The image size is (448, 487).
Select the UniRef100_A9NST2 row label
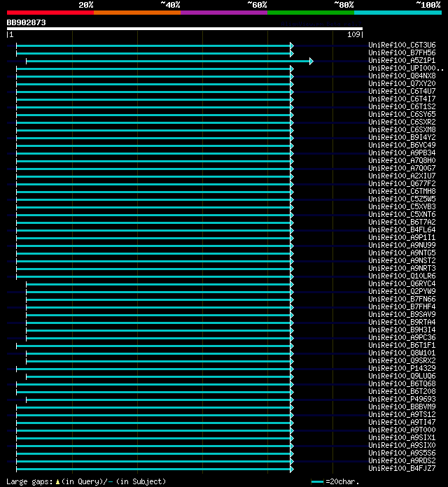[x=402, y=260]
